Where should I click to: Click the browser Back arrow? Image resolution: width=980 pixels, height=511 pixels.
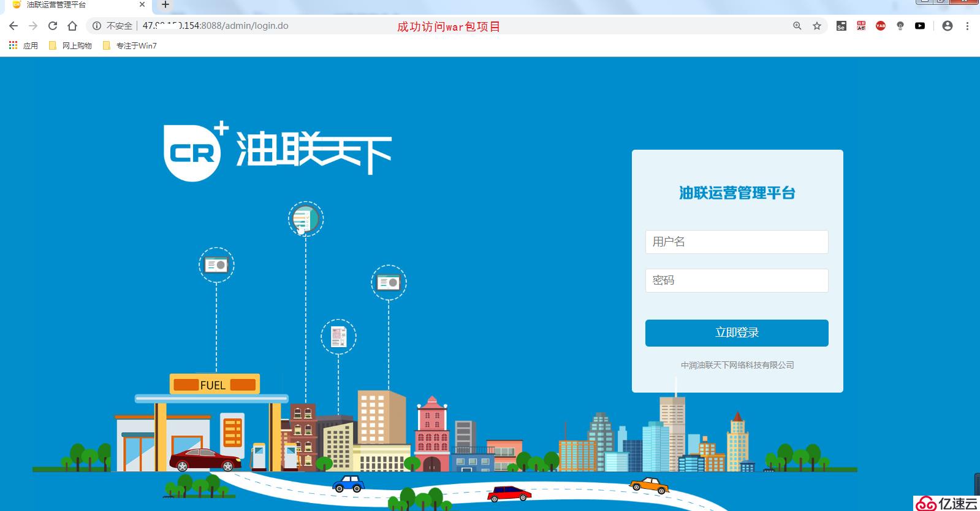pyautogui.click(x=13, y=26)
